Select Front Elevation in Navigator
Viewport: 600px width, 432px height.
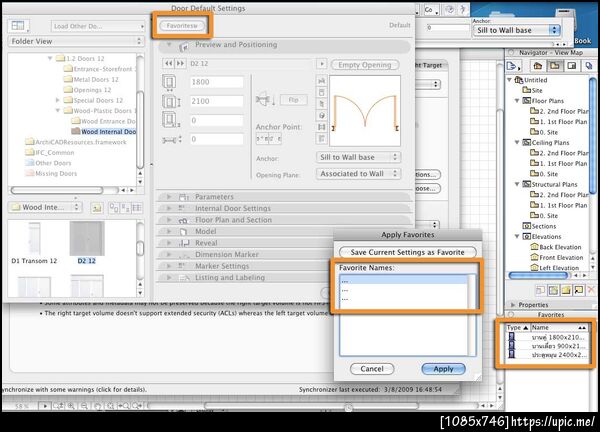pos(557,258)
